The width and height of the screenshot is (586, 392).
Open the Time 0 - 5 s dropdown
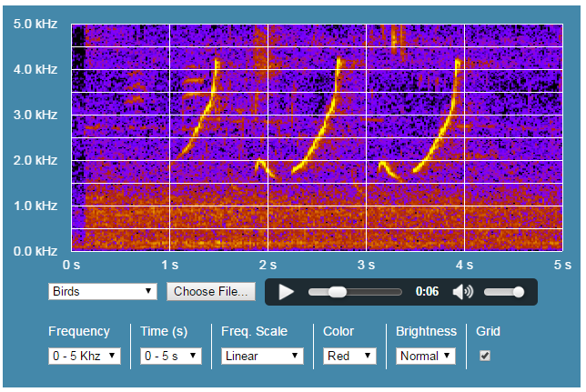pos(171,356)
